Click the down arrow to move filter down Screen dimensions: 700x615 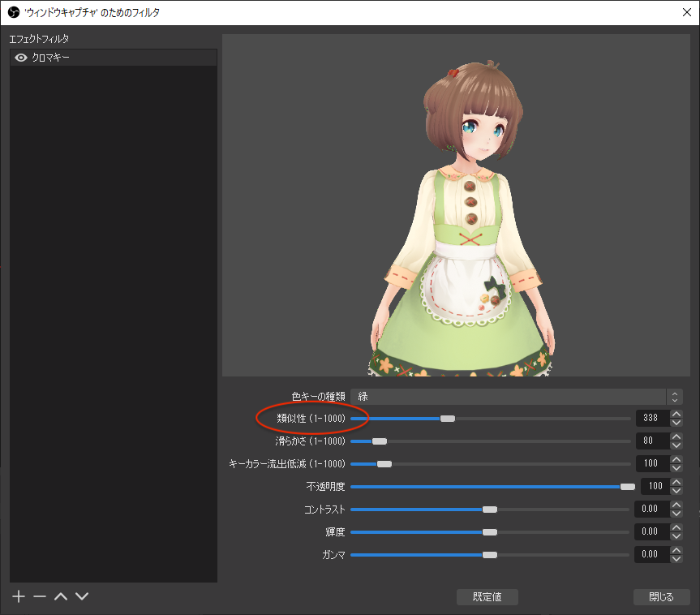coord(81,596)
